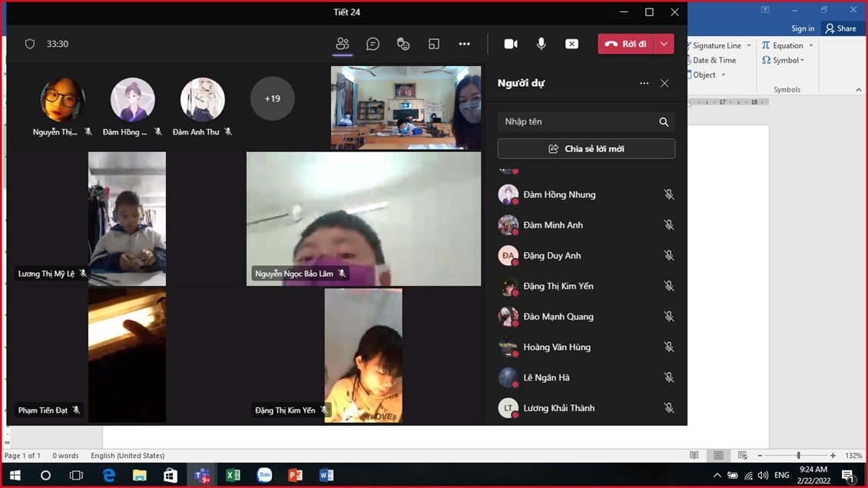
Task: Toggle the camera on or off
Action: (x=511, y=45)
